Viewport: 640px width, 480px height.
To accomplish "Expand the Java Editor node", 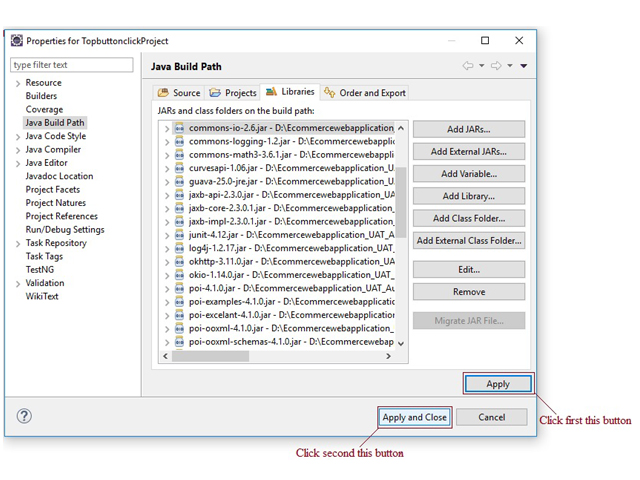I will 18,164.
